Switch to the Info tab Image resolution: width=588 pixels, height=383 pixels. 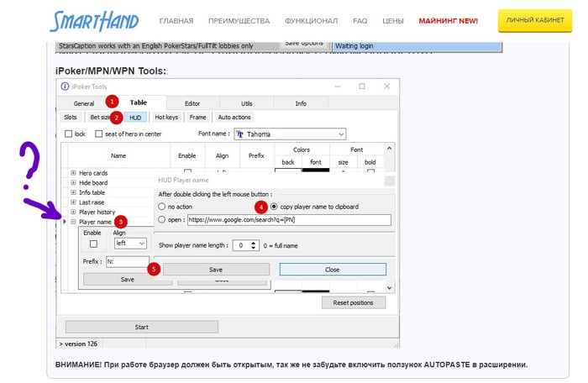[x=301, y=103]
